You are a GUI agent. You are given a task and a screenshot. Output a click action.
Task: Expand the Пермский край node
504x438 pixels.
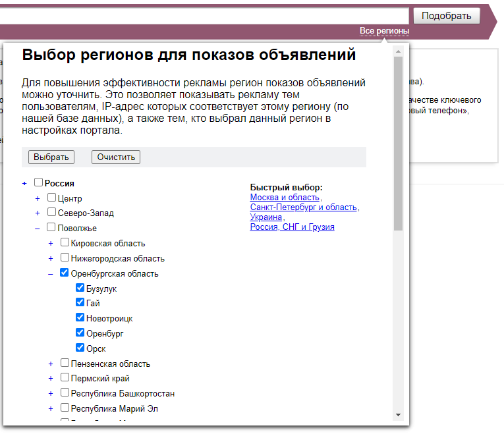[51, 378]
